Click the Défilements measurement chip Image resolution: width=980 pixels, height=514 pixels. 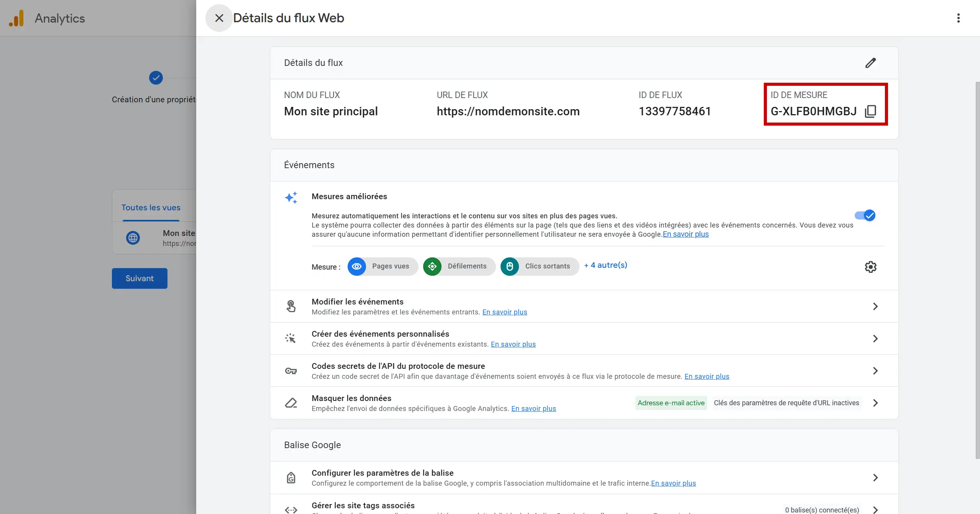click(459, 266)
